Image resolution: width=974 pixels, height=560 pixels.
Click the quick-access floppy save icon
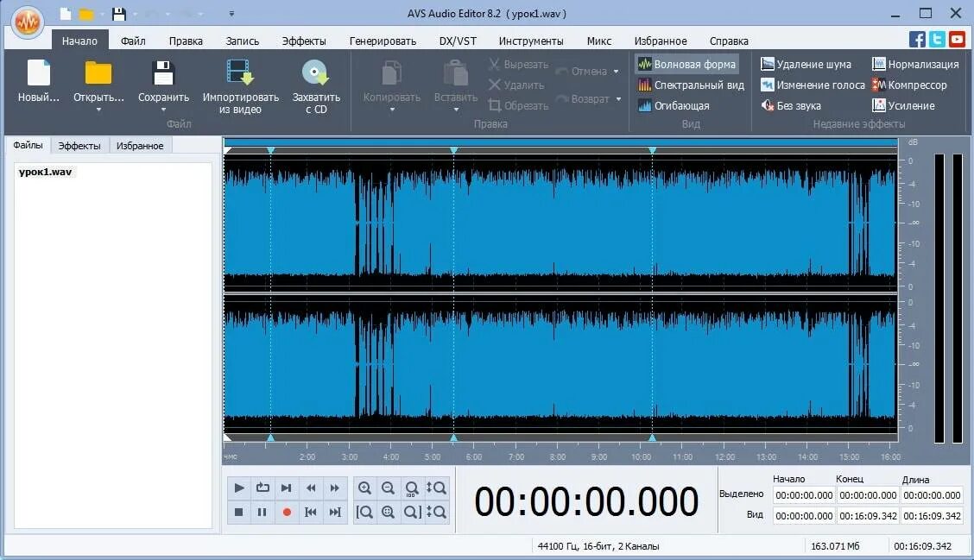pos(118,14)
